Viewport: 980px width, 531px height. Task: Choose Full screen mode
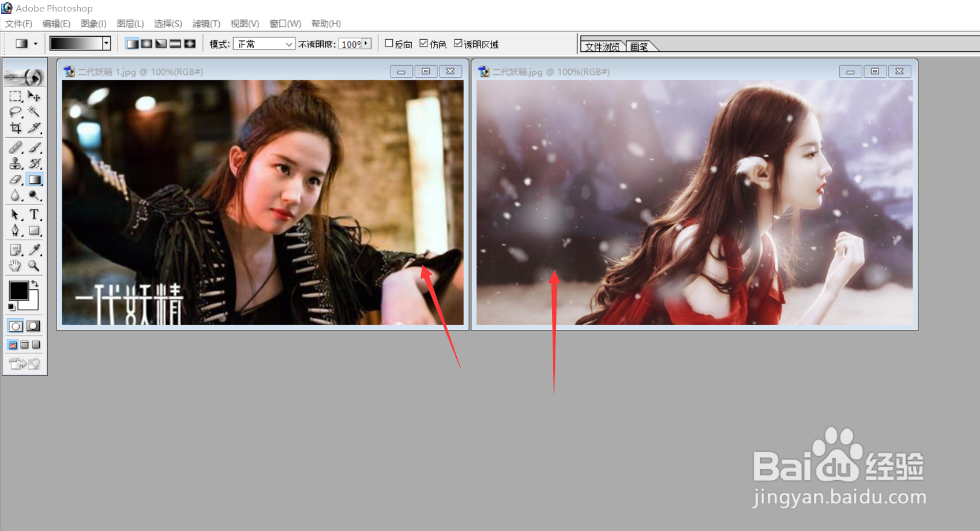(x=36, y=345)
